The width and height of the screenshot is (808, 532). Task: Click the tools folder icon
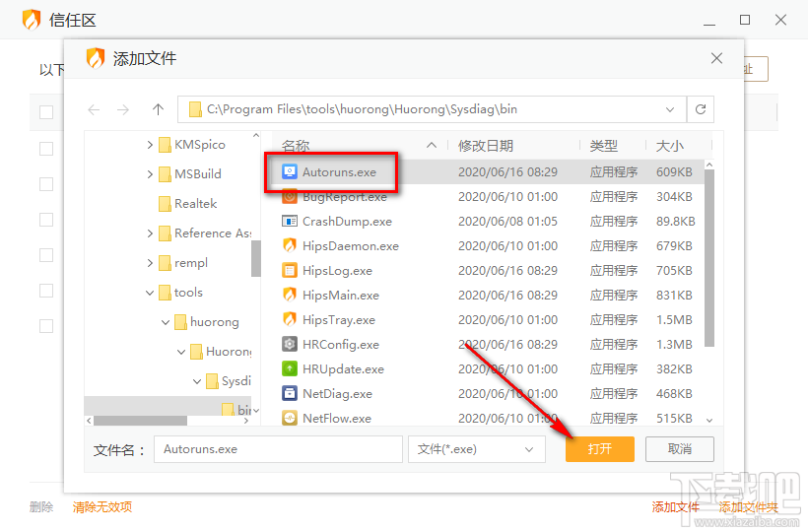(x=165, y=293)
